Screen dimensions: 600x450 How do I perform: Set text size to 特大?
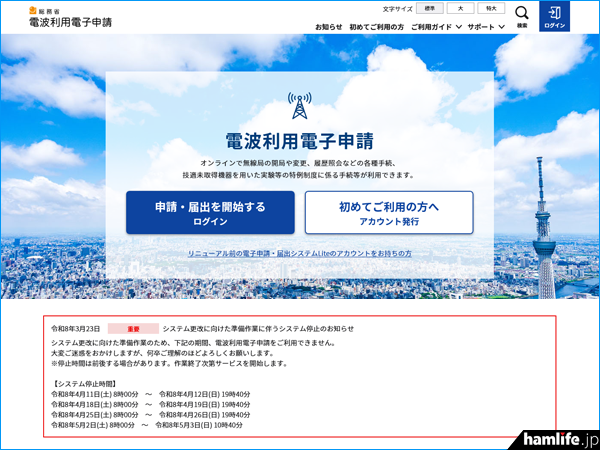488,8
